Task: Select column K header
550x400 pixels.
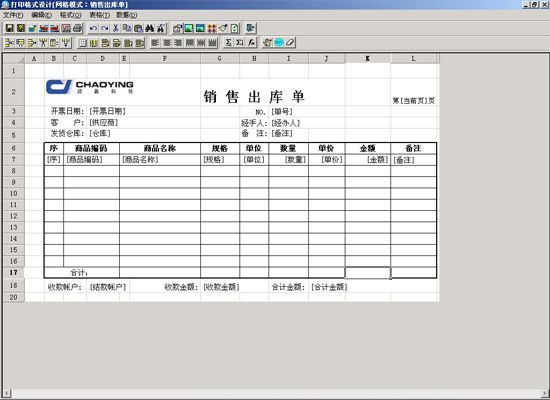Action: click(x=368, y=59)
